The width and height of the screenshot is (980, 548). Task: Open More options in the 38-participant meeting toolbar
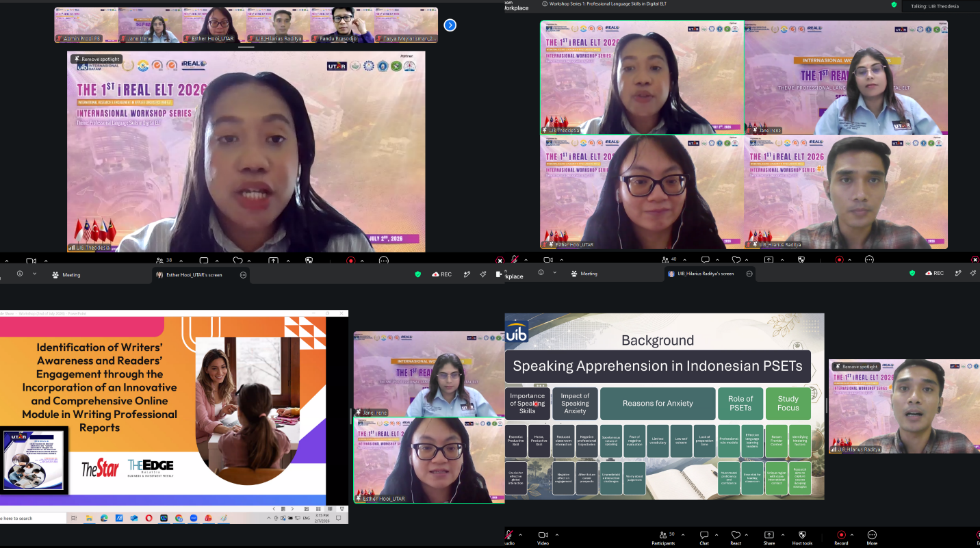tap(384, 261)
